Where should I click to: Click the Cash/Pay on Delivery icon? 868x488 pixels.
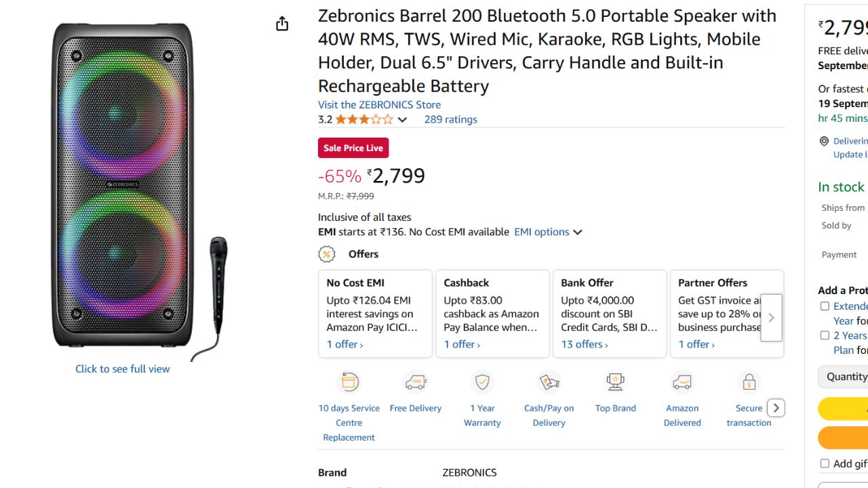point(549,382)
